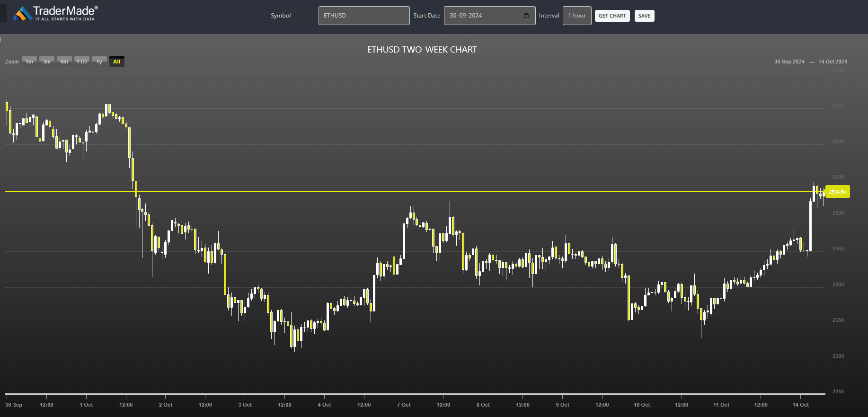Click the current price label 2534.54

tap(837, 192)
